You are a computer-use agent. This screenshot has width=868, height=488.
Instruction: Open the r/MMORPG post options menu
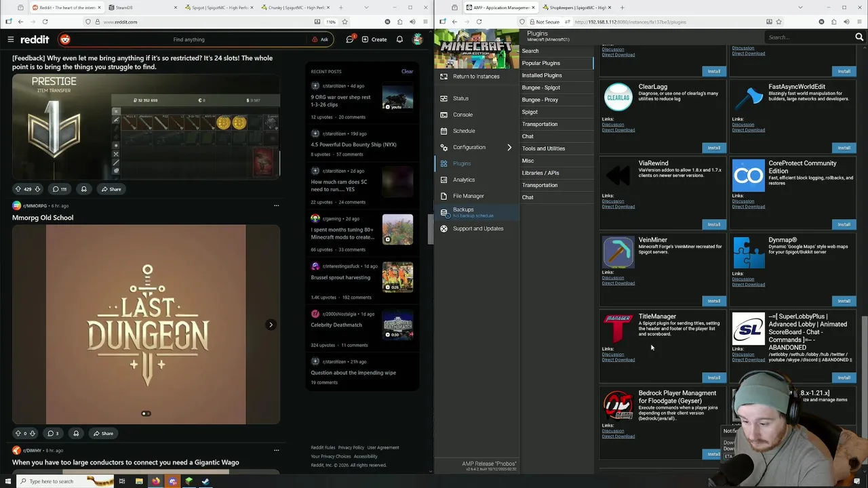pos(276,205)
